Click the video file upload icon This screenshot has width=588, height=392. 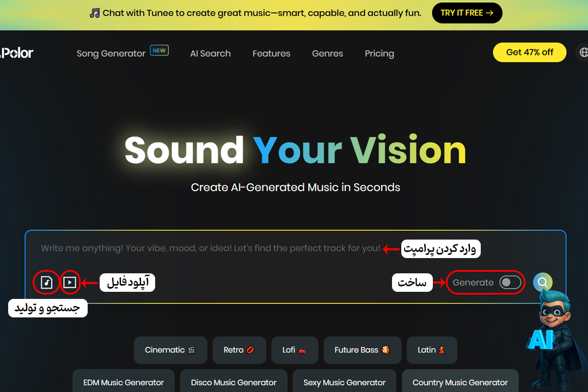[70, 282]
